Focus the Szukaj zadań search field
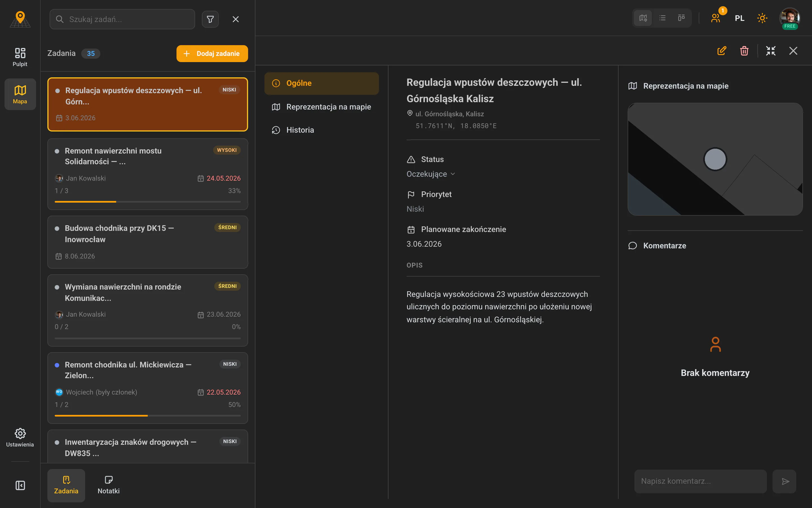Screen dimensions: 812x508 (x=122, y=19)
